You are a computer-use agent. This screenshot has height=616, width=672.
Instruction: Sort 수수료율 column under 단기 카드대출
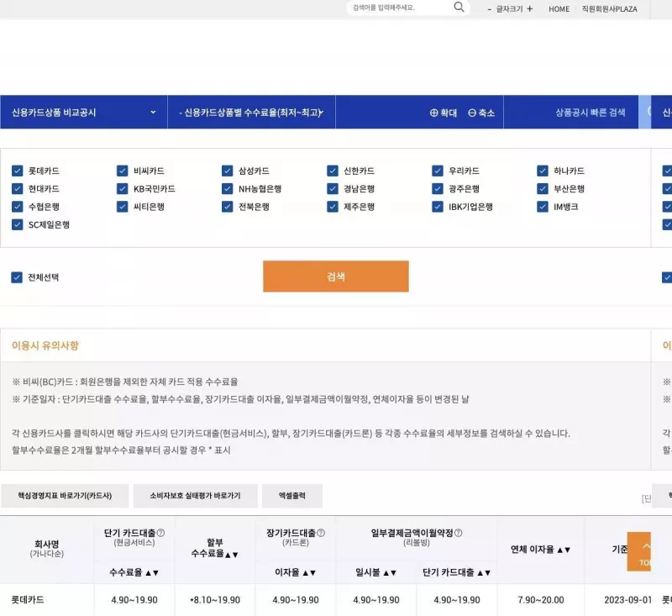pos(152,572)
